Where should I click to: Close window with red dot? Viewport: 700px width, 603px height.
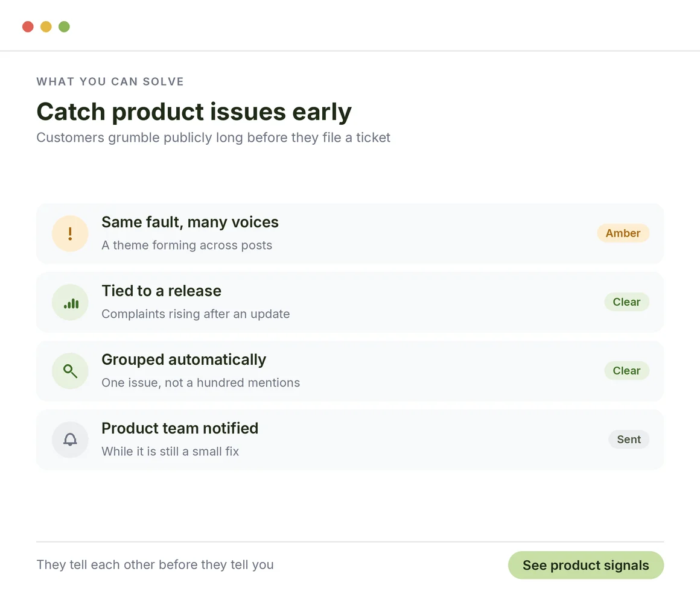(28, 27)
